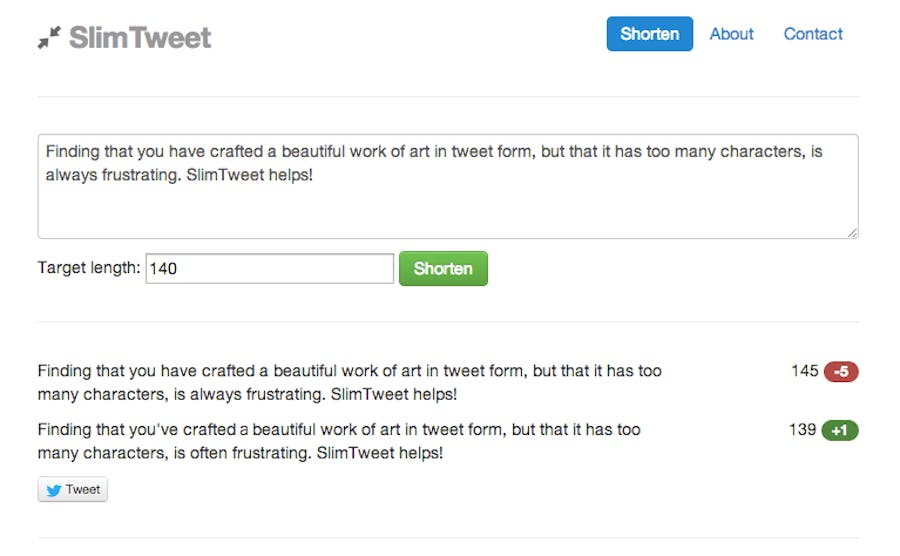Click the red -5 badge
This screenshot has width=900, height=556.
(841, 372)
